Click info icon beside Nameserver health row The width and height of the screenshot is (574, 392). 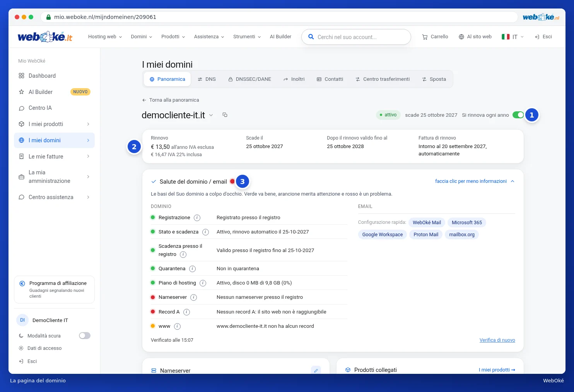pos(194,297)
